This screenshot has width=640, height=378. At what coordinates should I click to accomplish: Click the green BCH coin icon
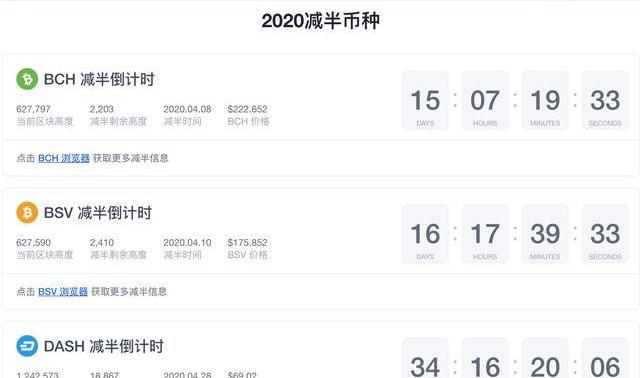coord(27,79)
